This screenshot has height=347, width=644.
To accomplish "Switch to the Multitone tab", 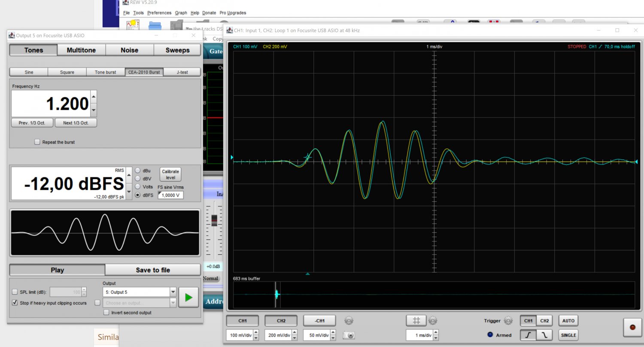I will pos(81,50).
